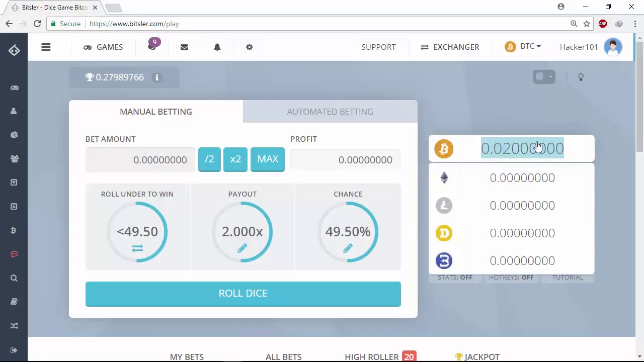Open the SUPPORT link
Screen dimensions: 644x362
tap(378, 47)
